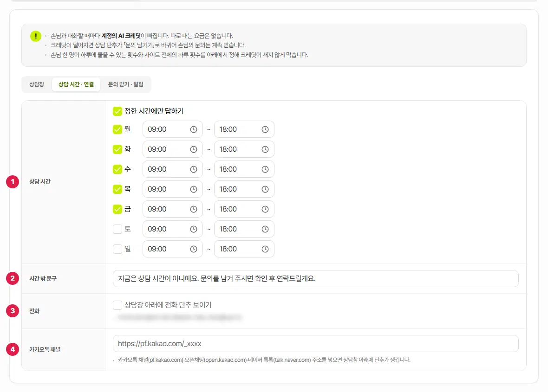The height and width of the screenshot is (392, 548).
Task: Open clock picker for 수 end time
Action: (x=265, y=169)
